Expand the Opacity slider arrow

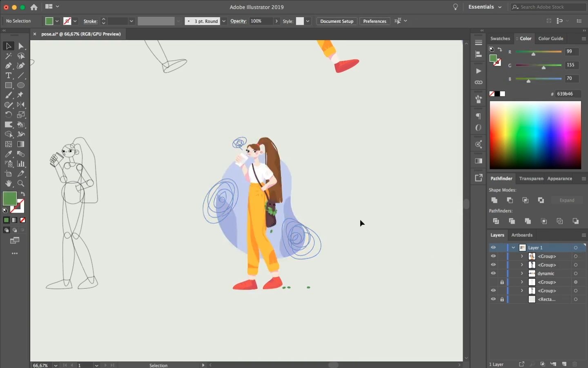tap(276, 21)
